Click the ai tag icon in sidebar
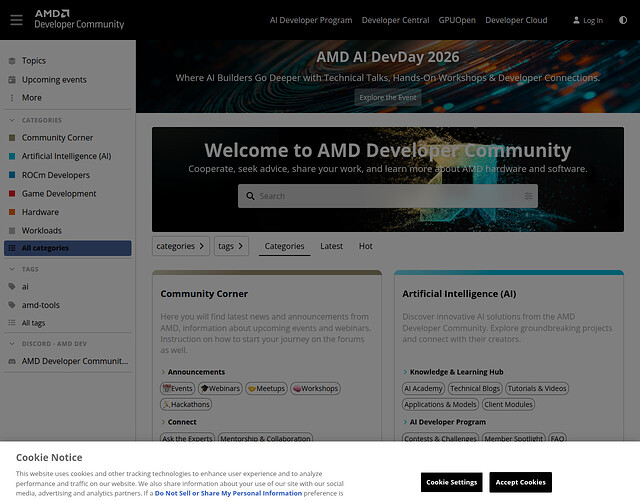Image resolution: width=640 pixels, height=500 pixels. point(12,287)
